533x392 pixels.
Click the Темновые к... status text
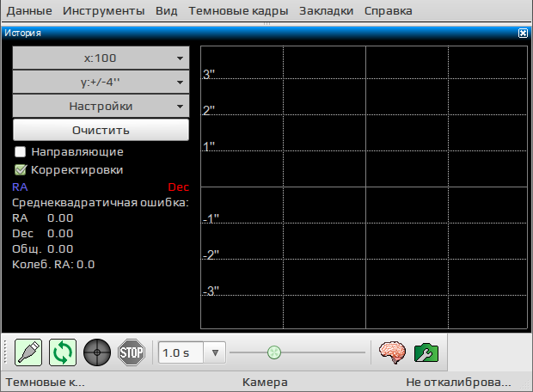coord(46,383)
